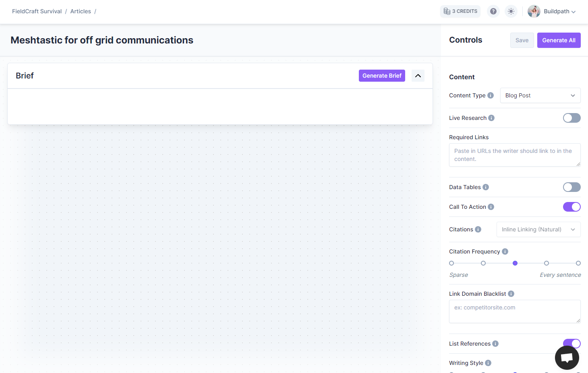Click the Link Domain Blacklist info icon
Viewport: 588px width, 373px height.
pyautogui.click(x=511, y=294)
